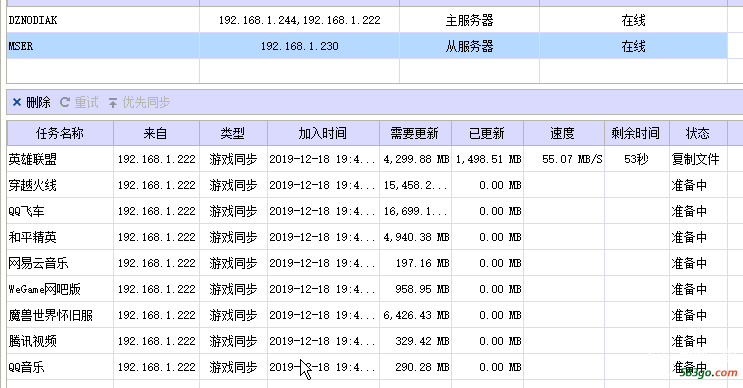The width and height of the screenshot is (743, 388).
Task: Select the WeGame网吧版 task row
Action: (367, 289)
